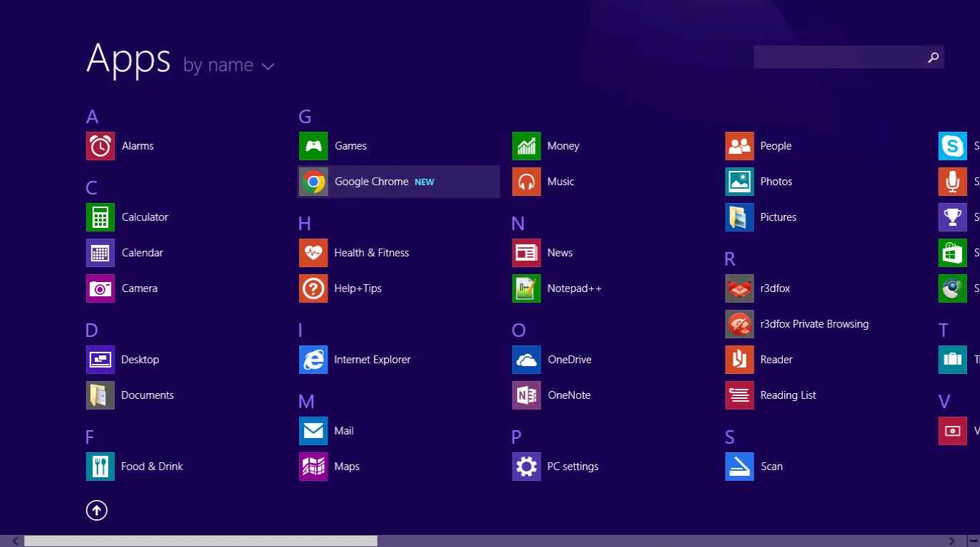This screenshot has width=980, height=547.
Task: Open the Pictures folder
Action: tap(761, 217)
